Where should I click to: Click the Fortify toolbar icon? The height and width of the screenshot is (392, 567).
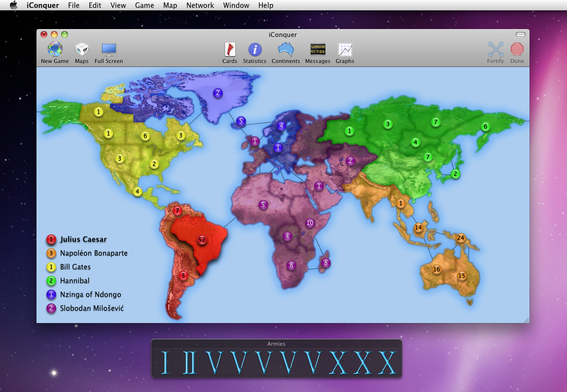[496, 52]
